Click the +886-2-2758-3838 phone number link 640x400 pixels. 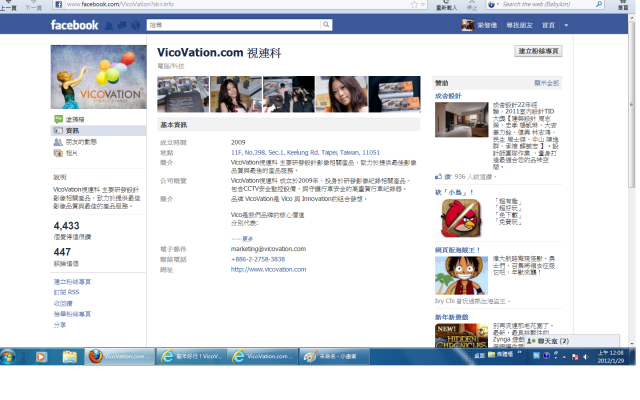pyautogui.click(x=258, y=259)
